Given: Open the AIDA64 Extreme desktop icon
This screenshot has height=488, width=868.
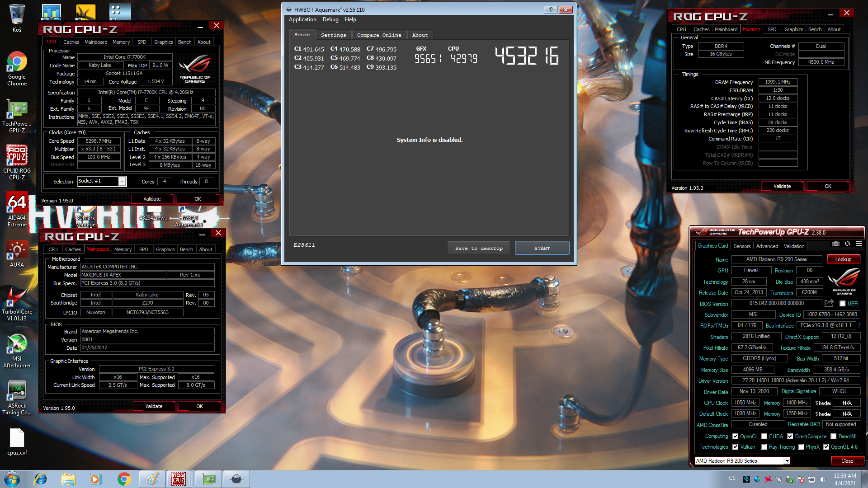Looking at the screenshot, I should [x=17, y=210].
